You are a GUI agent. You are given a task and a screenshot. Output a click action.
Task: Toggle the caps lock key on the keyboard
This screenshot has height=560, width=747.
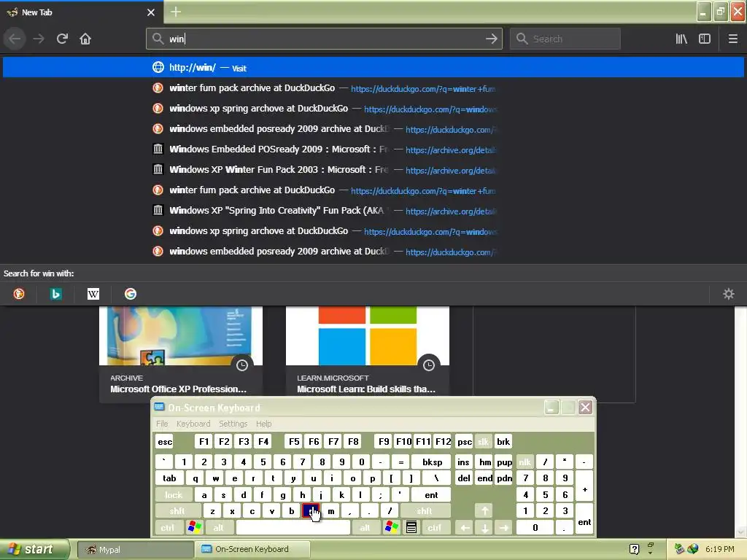174,495
